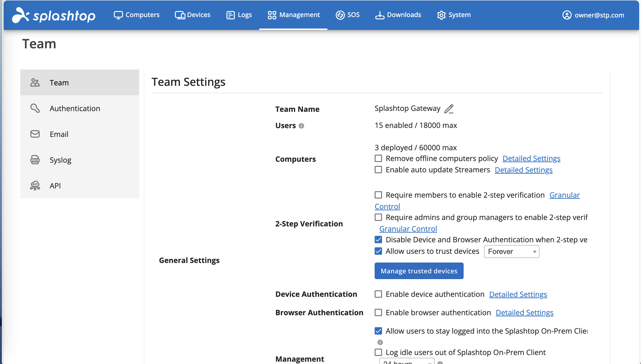Click the pencil icon to edit Team Name

pos(449,109)
